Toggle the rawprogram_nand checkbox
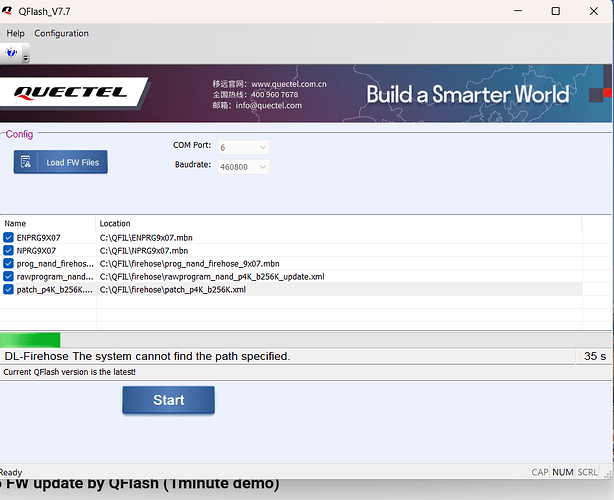Image resolution: width=614 pixels, height=500 pixels. [9, 276]
